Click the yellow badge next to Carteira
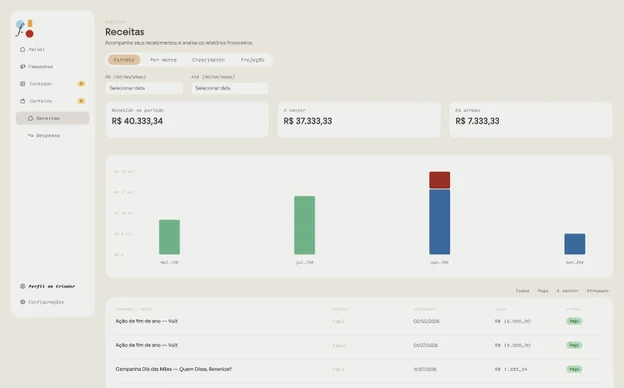Screen dimensions: 624x388 pyautogui.click(x=81, y=101)
